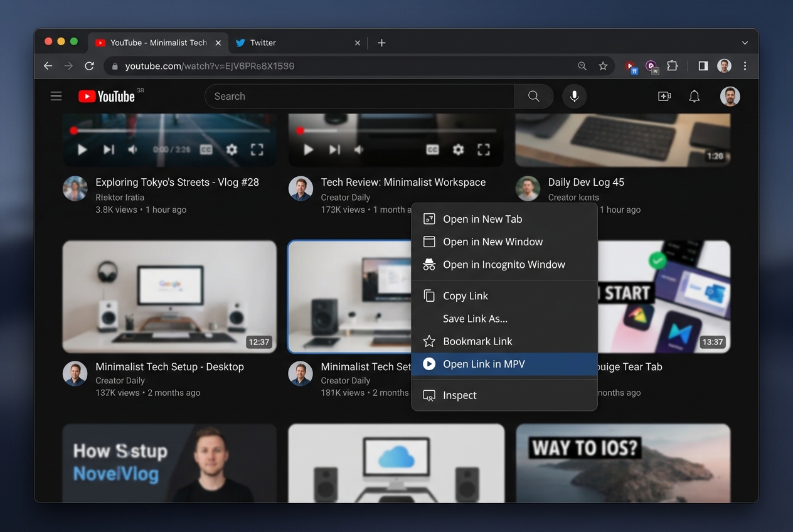This screenshot has height=532, width=793.
Task: Play the Tokyo's Streets vlog preview
Action: (x=82, y=149)
